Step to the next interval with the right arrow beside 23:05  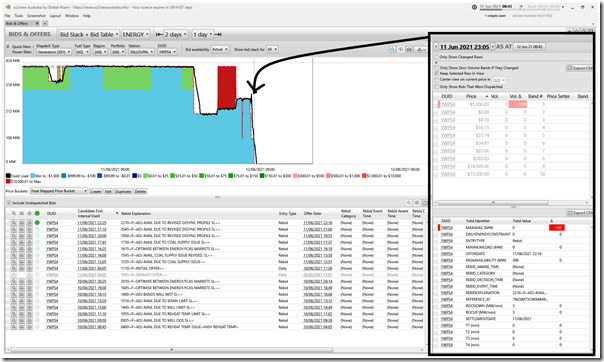pyautogui.click(x=492, y=47)
